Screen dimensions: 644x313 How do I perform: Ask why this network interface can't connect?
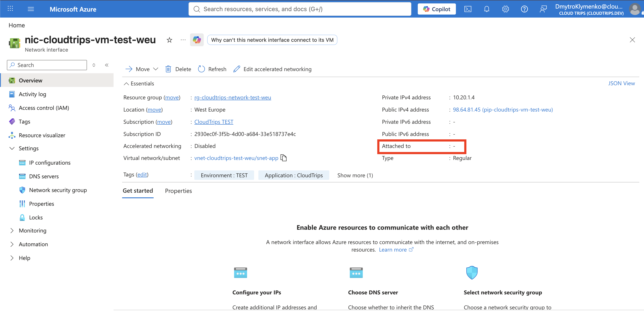pos(272,40)
